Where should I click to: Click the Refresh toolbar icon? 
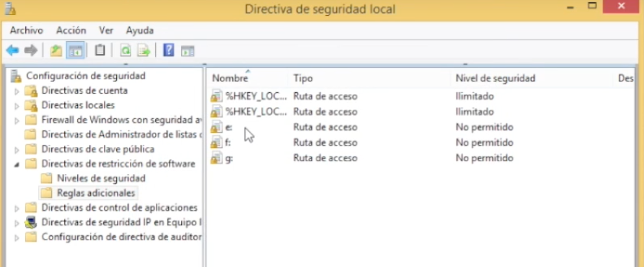pyautogui.click(x=125, y=50)
